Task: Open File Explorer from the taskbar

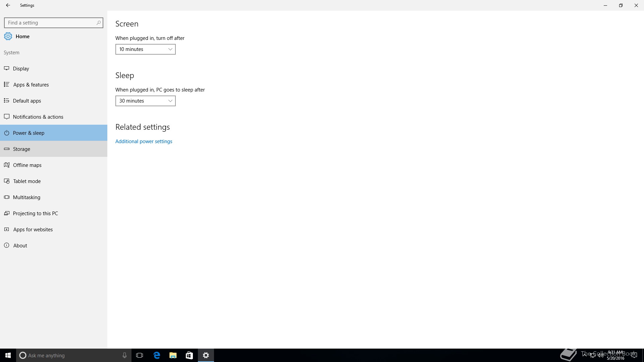Action: (173, 355)
